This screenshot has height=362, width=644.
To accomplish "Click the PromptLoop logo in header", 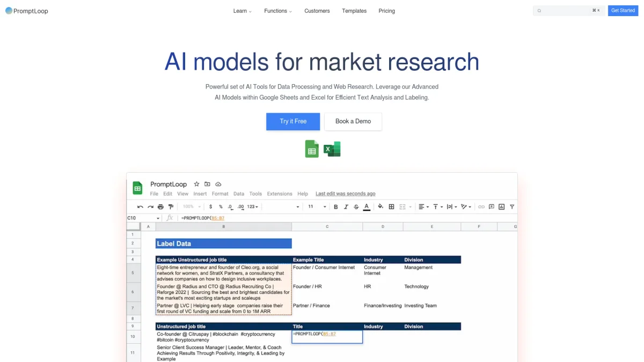I will (x=27, y=11).
